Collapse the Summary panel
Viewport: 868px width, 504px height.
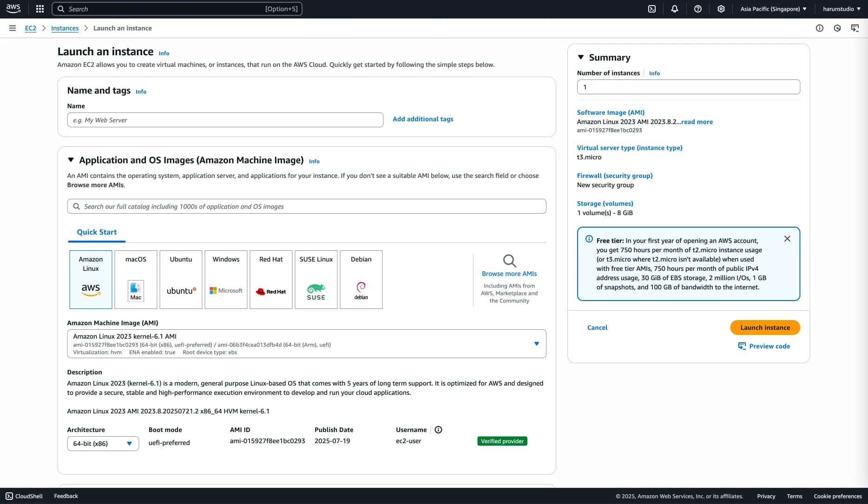[581, 57]
